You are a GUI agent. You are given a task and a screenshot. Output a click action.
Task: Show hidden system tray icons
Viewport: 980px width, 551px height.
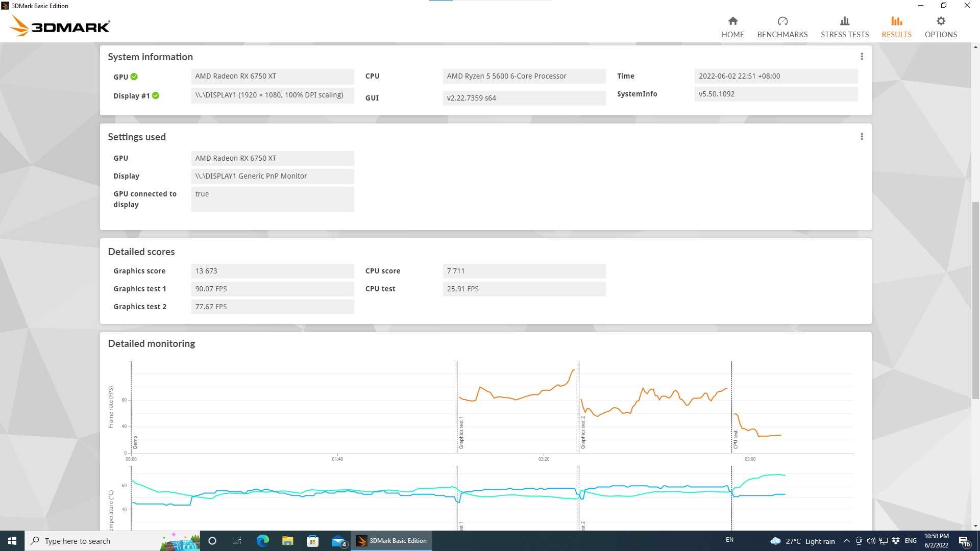point(846,541)
